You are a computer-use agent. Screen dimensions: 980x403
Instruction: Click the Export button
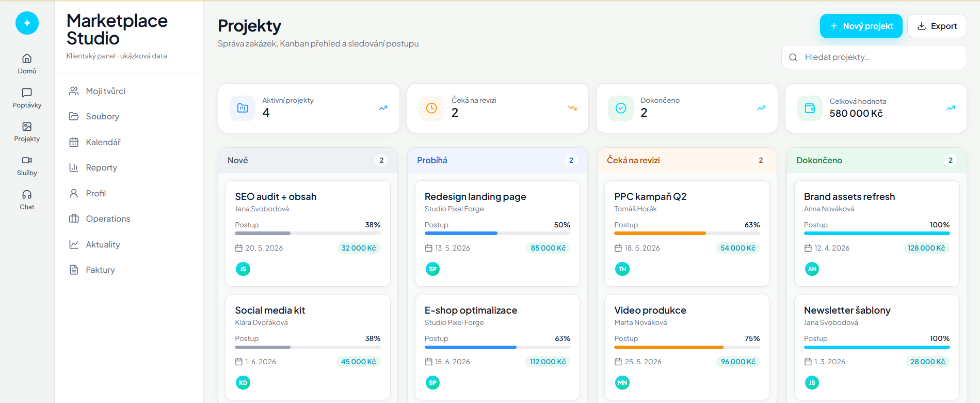click(937, 26)
